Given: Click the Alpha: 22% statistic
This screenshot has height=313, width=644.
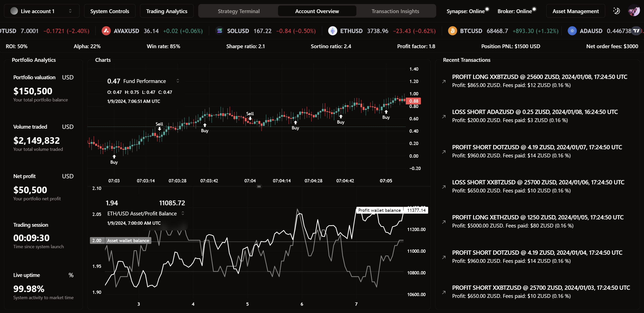Looking at the screenshot, I should coord(87,46).
